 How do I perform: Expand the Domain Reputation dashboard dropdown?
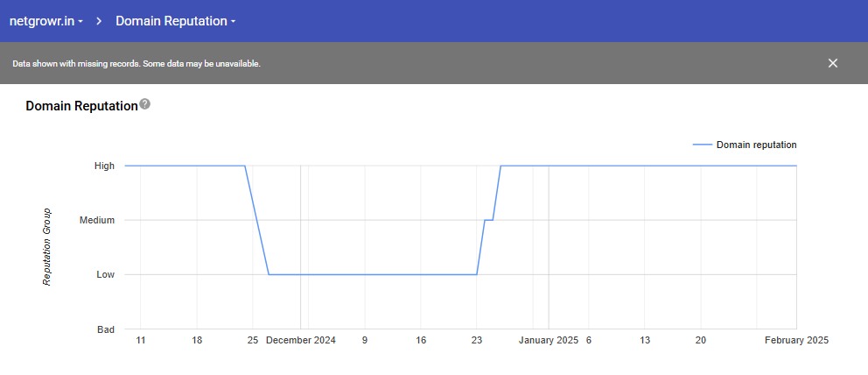[x=176, y=21]
